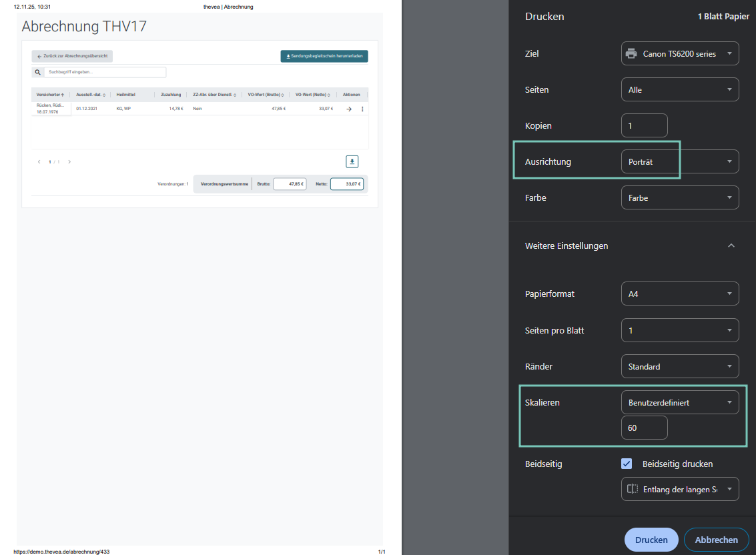Open the Papierformat A4 dropdown

(x=680, y=294)
